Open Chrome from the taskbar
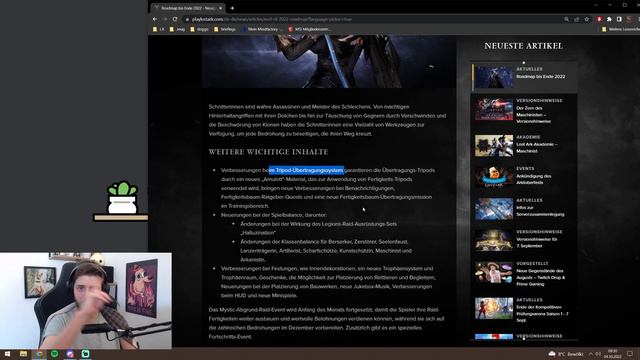 pos(39,354)
